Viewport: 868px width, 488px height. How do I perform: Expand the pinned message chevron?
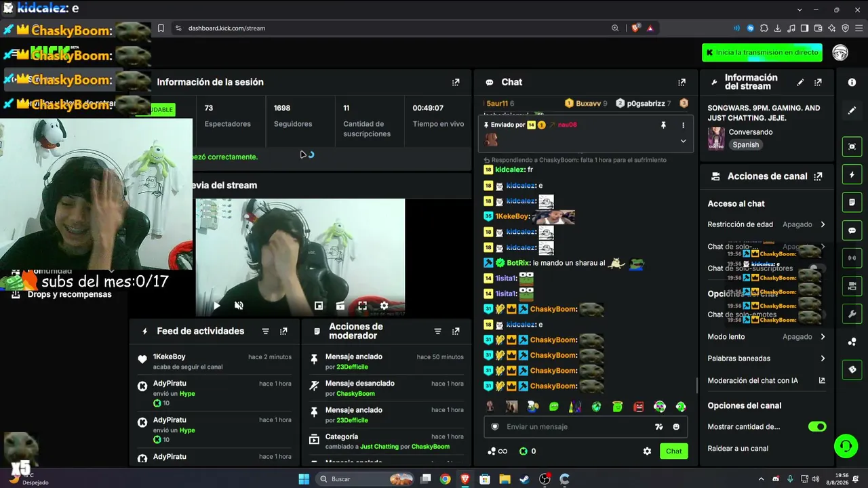683,141
